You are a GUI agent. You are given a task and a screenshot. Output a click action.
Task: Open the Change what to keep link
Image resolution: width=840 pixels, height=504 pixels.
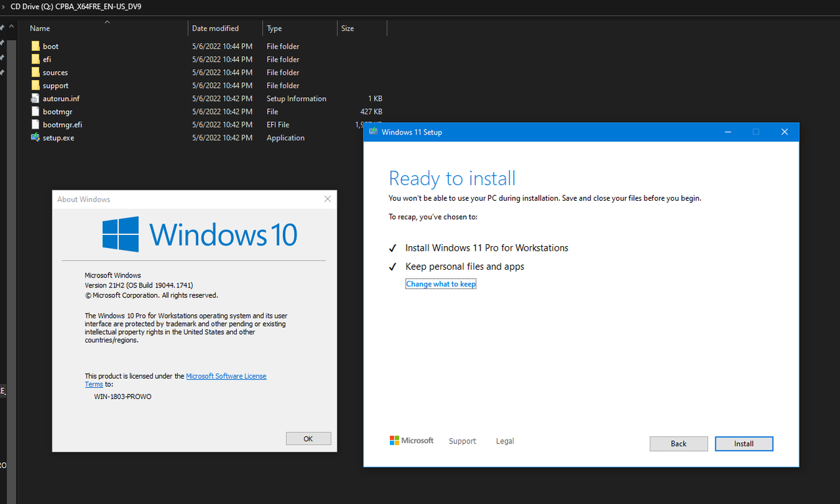pyautogui.click(x=441, y=284)
